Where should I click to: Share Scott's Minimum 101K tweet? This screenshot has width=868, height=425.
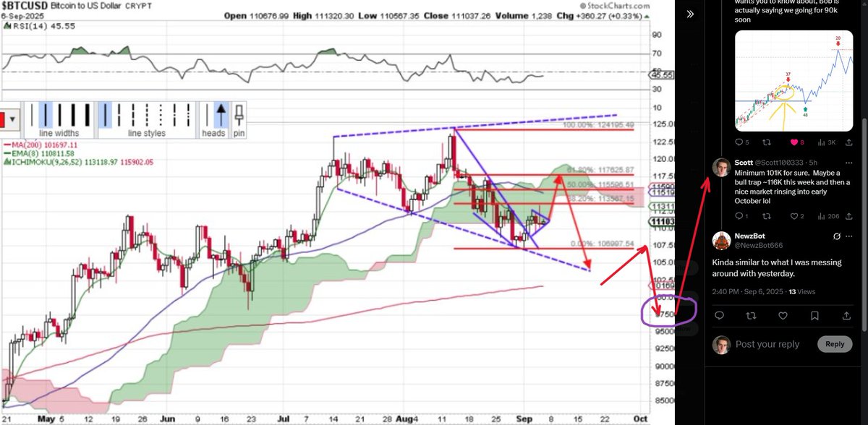[x=848, y=216]
